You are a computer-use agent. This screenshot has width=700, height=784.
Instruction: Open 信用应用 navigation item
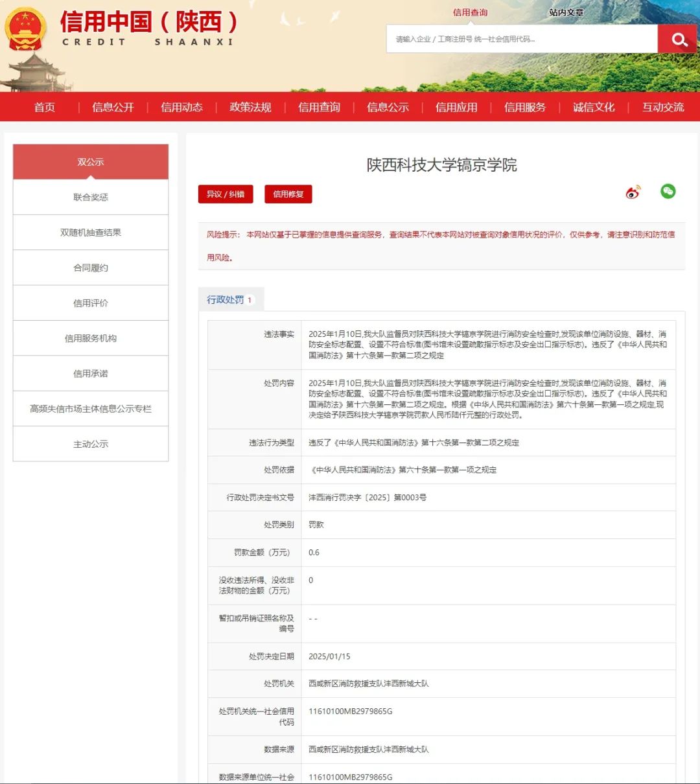tap(456, 107)
